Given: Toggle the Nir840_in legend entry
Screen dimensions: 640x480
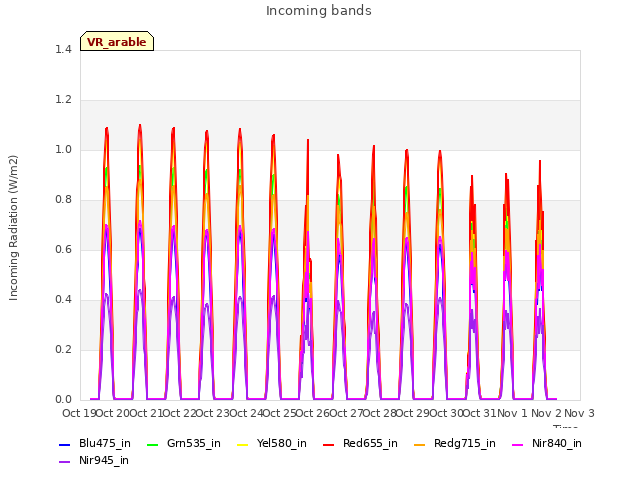Looking at the screenshot, I should coord(547,444).
